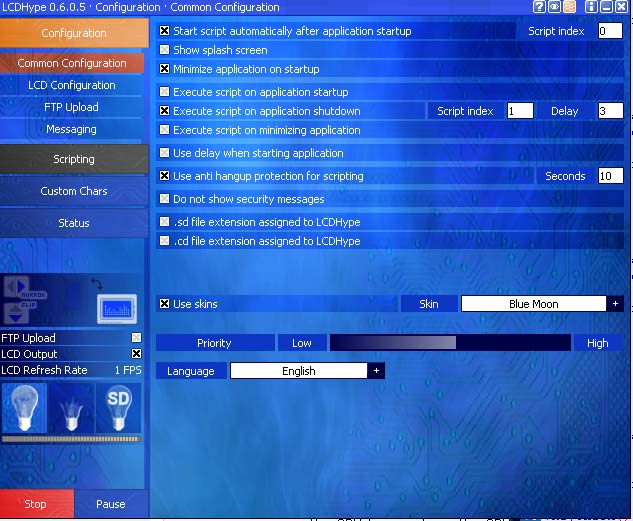The width and height of the screenshot is (633, 521).
Task: Open Language dropdown showing English
Action: click(298, 370)
